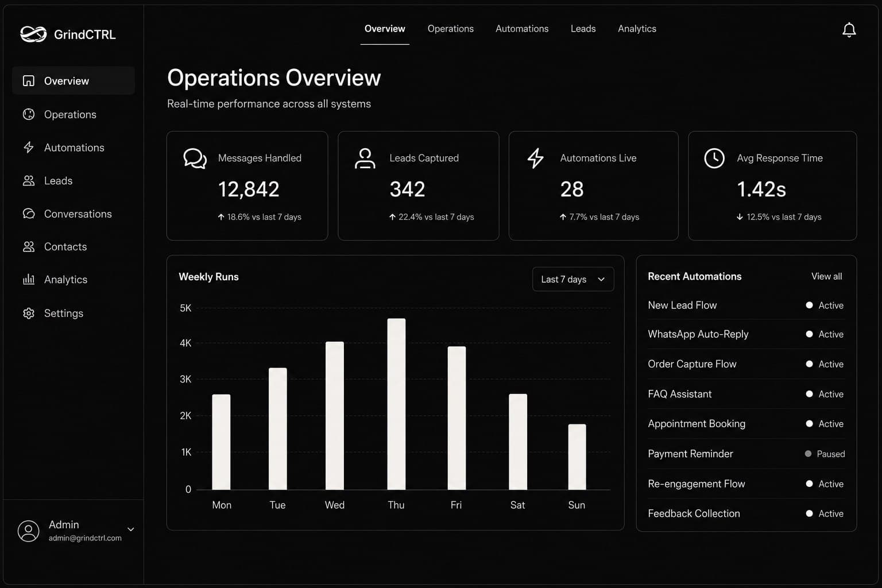Viewport: 882px width, 588px height.
Task: Open Conversations from the sidebar
Action: click(73, 214)
